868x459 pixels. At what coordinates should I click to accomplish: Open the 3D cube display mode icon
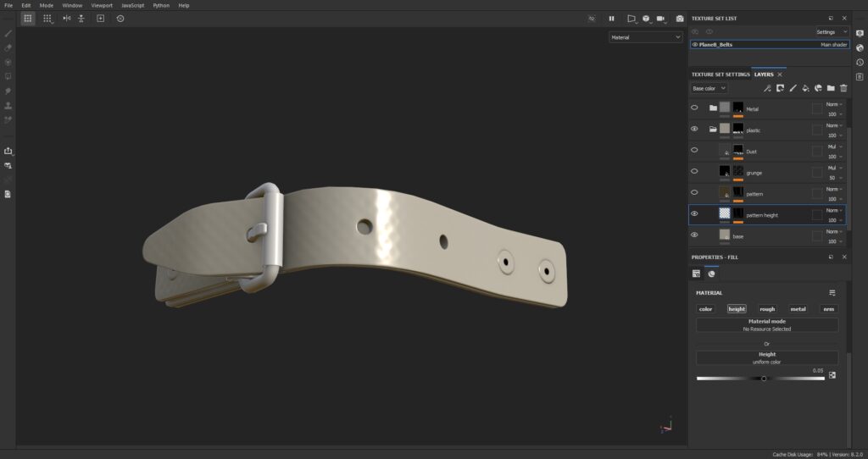pos(646,19)
